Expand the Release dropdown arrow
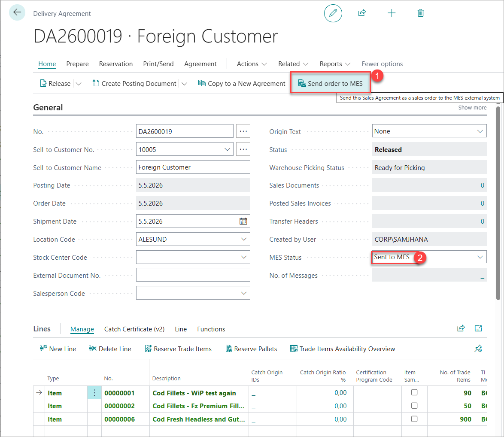504x437 pixels. (x=79, y=84)
